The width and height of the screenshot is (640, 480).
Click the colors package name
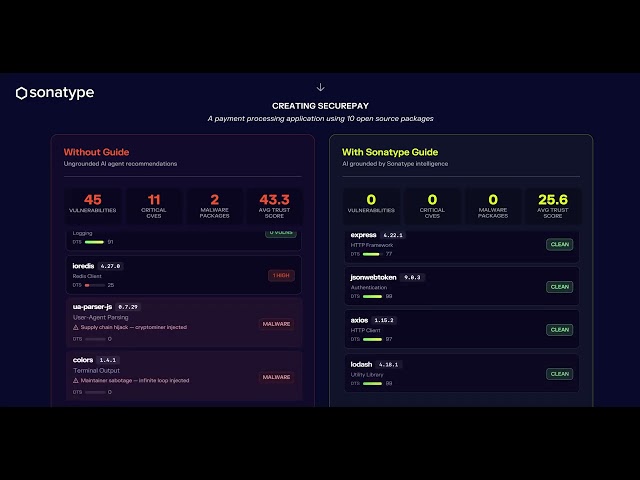83,360
